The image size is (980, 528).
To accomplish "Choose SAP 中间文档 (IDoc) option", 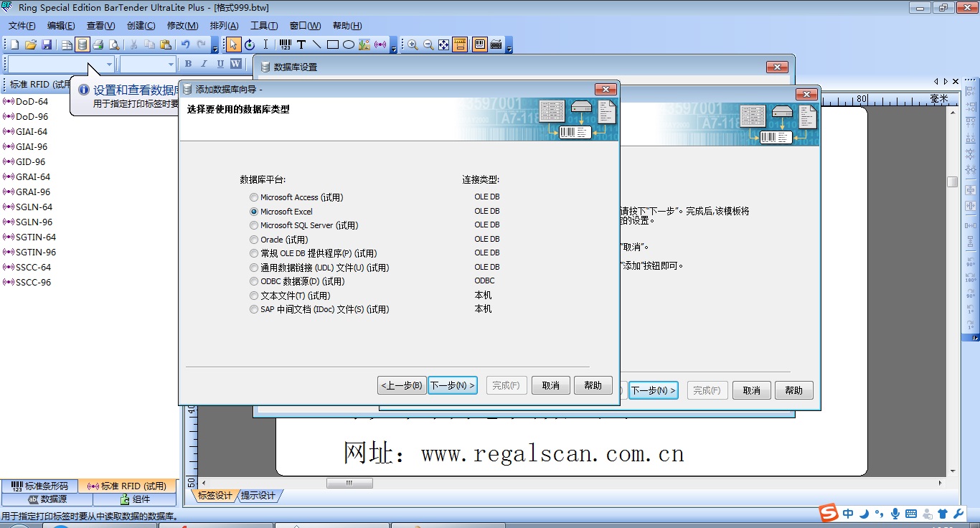I will [x=319, y=309].
